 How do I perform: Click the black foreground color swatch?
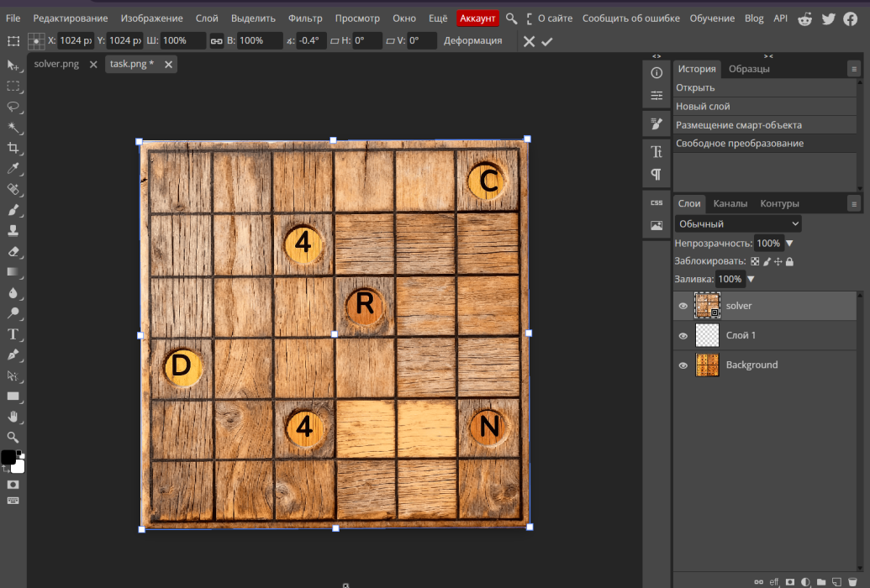tap(8, 457)
